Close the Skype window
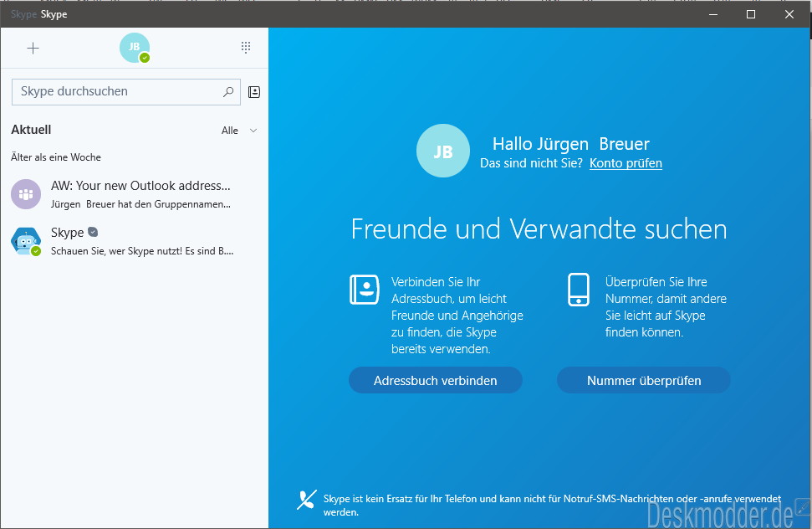The image size is (812, 529). tap(789, 14)
